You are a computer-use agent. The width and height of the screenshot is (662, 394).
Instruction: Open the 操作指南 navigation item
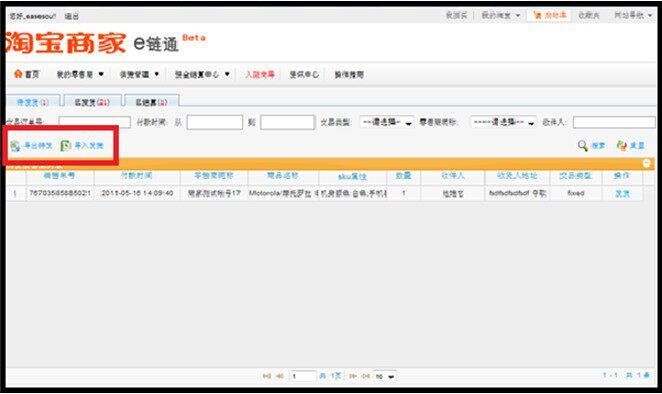pyautogui.click(x=349, y=74)
